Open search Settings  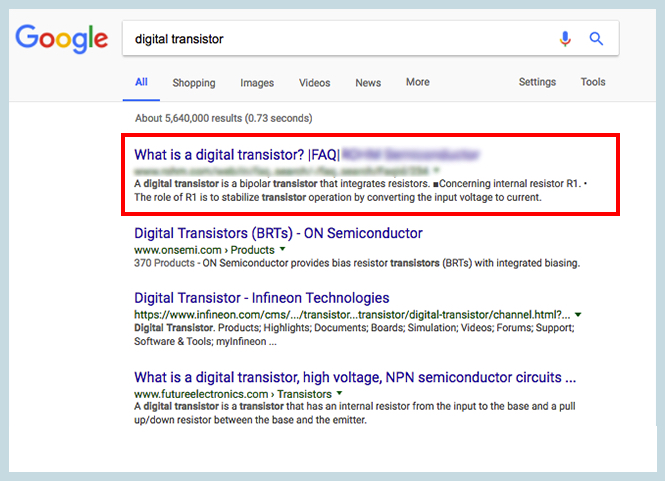coord(537,82)
